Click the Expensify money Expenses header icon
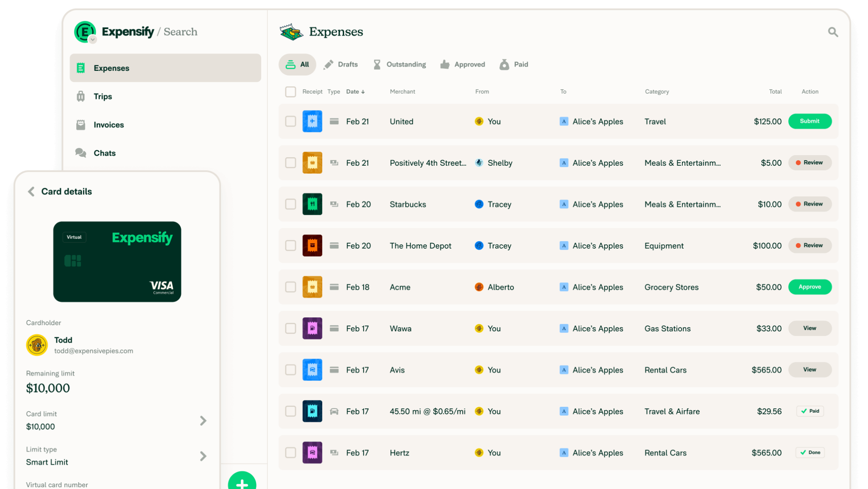The width and height of the screenshot is (868, 489). pos(290,31)
